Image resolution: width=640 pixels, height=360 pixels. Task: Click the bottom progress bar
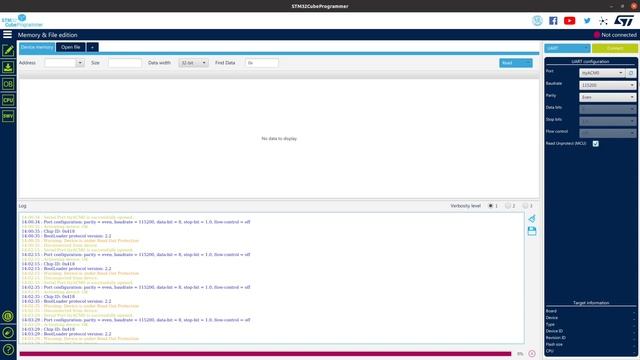coord(265,354)
